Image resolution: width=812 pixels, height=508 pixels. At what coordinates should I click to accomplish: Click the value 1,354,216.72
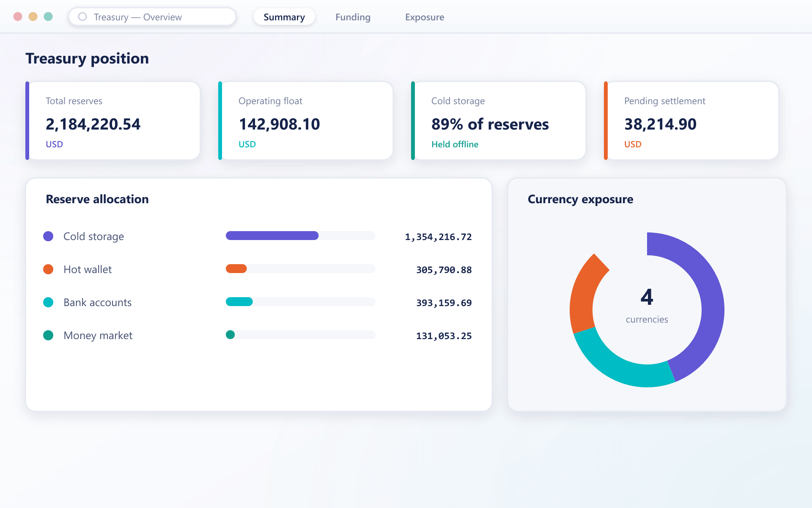(438, 237)
